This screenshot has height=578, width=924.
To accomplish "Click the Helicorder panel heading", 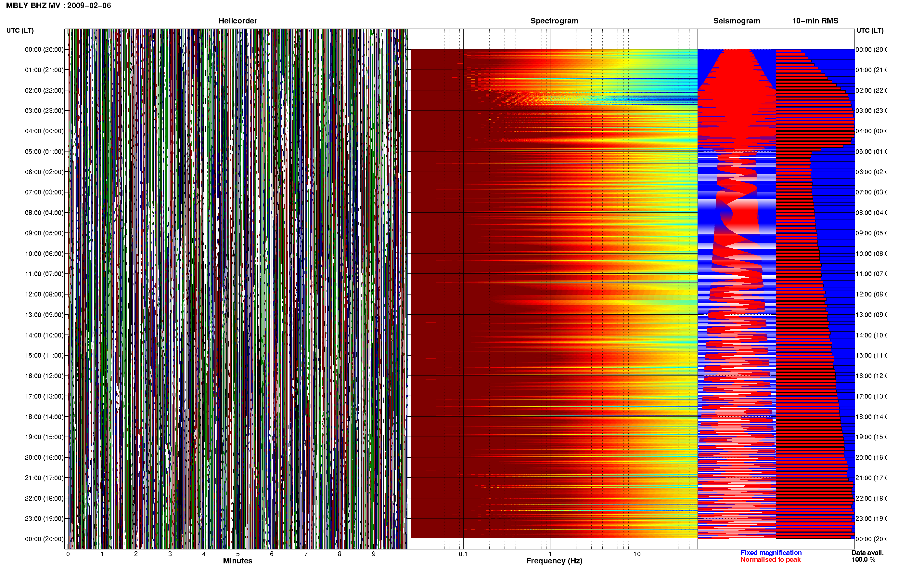I will coord(237,21).
